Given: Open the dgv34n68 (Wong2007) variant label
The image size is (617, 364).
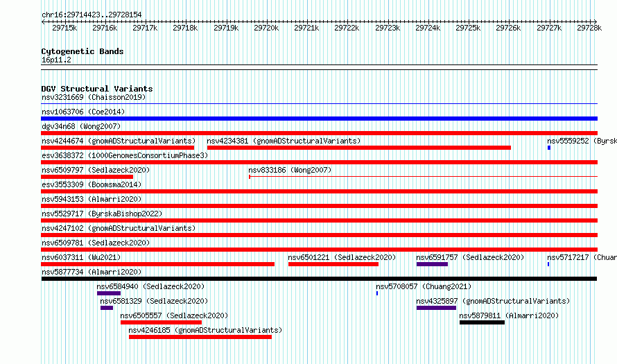Looking at the screenshot, I should coord(81,126).
